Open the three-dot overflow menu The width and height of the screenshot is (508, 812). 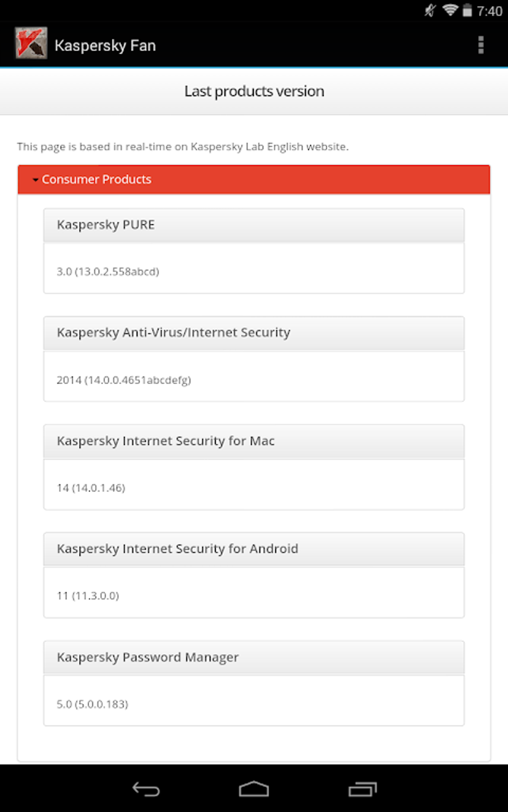(x=481, y=45)
